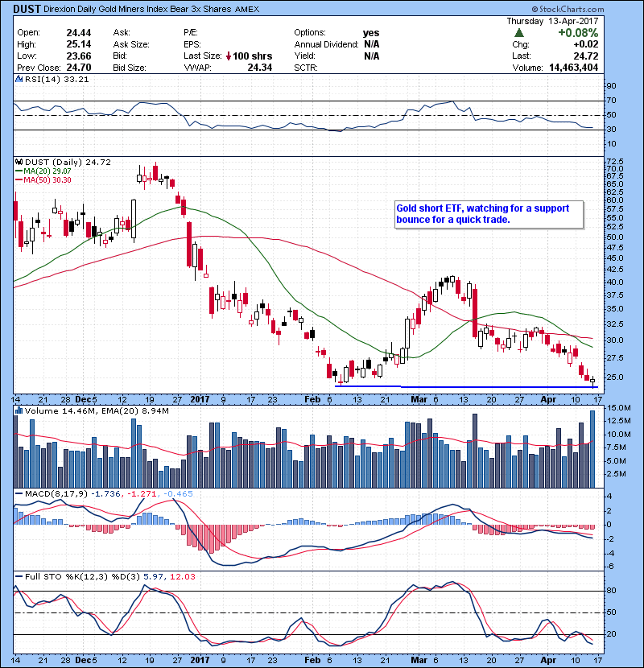644x668 pixels.
Task: Click the "Bid Size:" label
Action: pyautogui.click(x=130, y=68)
